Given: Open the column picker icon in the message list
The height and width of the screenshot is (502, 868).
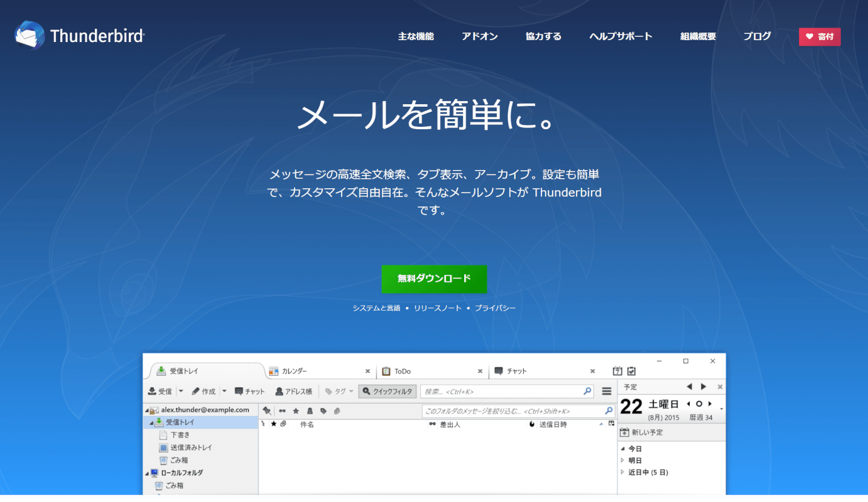Looking at the screenshot, I should click(612, 424).
